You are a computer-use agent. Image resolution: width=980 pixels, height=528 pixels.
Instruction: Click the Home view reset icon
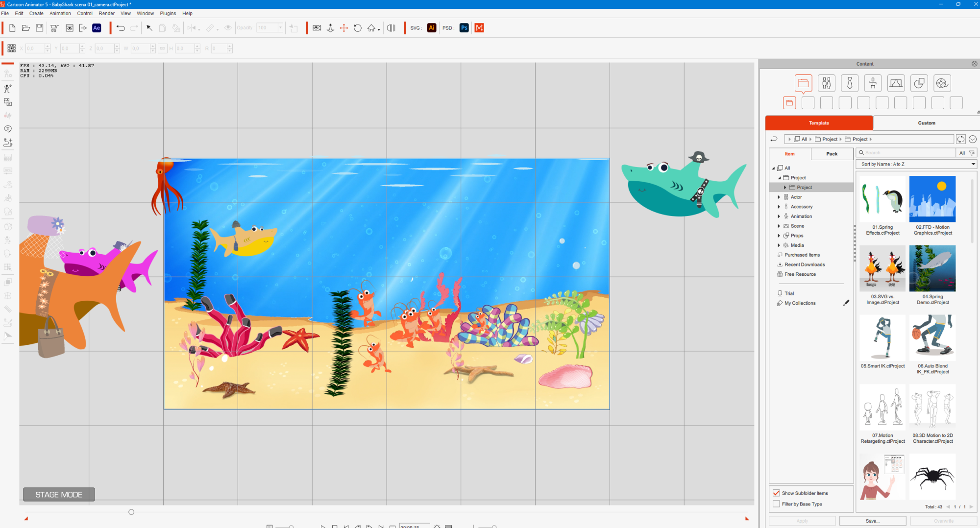(371, 28)
